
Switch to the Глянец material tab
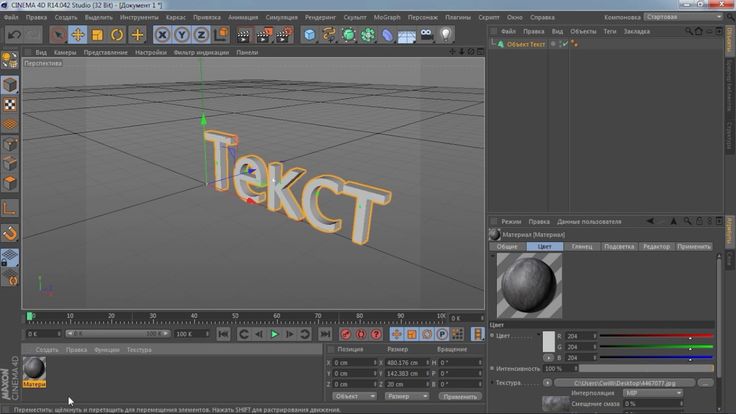click(x=583, y=246)
